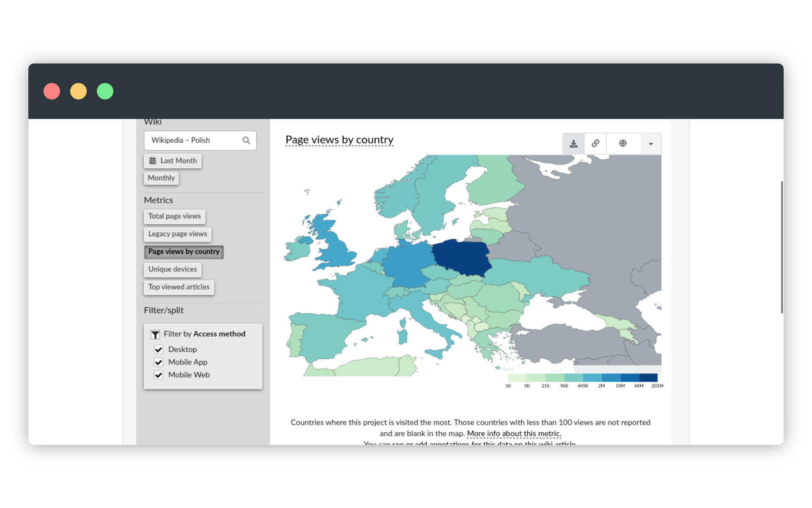Uncheck Mobile Web under Access method
The image size is (812, 508).
(x=158, y=375)
